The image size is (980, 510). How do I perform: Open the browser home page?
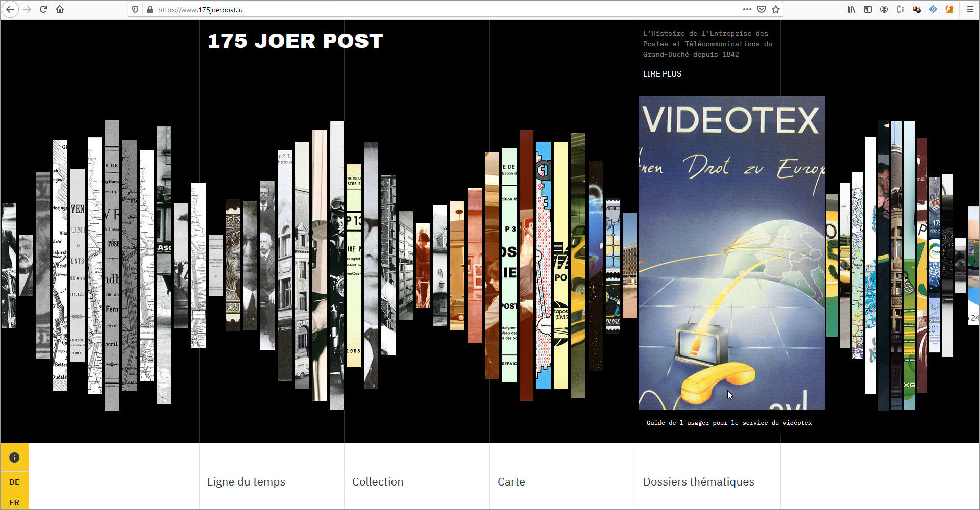[x=60, y=9]
